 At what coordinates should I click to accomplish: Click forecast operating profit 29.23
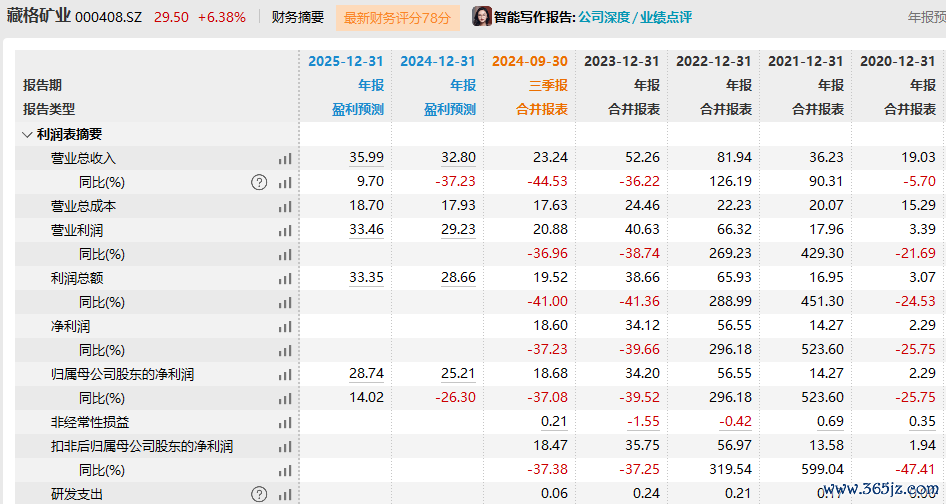pos(459,229)
